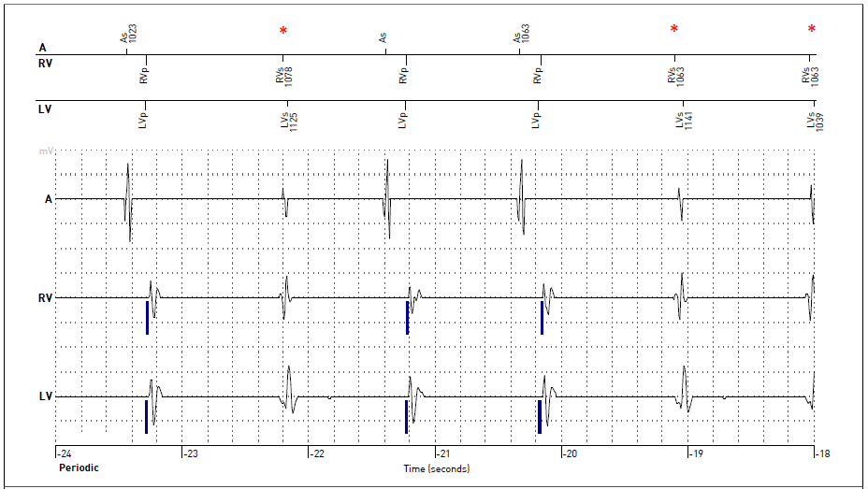Select the first blue pacing marker on the RV trace
This screenshot has height=489, width=868.
click(147, 317)
